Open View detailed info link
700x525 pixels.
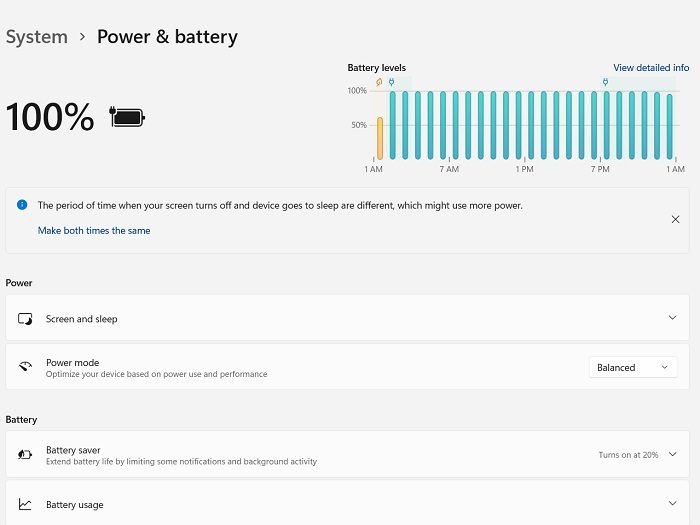coord(651,68)
